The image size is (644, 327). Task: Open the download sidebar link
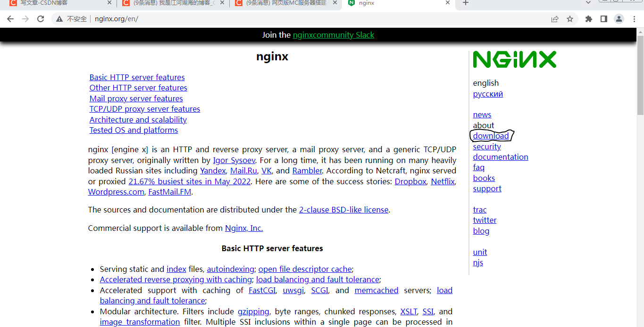tap(491, 136)
